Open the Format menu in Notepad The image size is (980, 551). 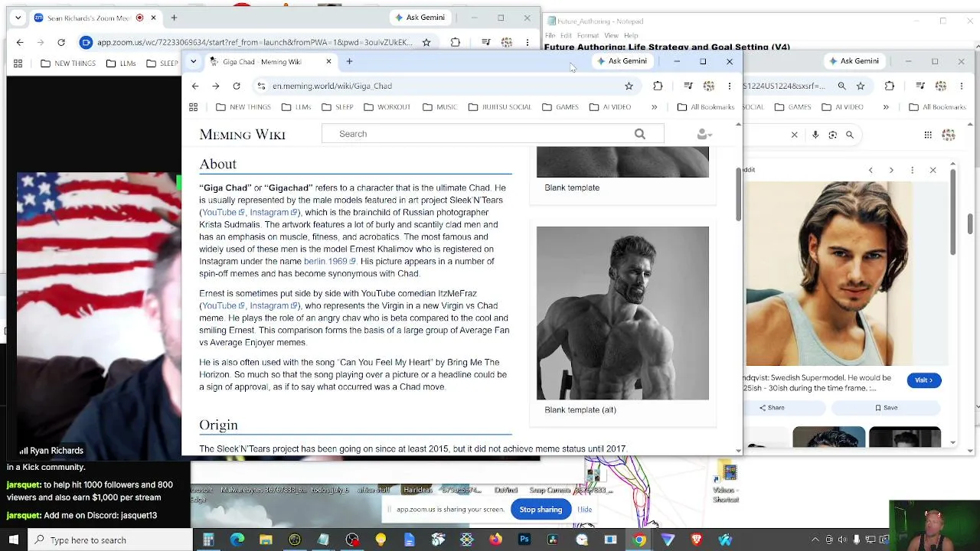tap(588, 35)
